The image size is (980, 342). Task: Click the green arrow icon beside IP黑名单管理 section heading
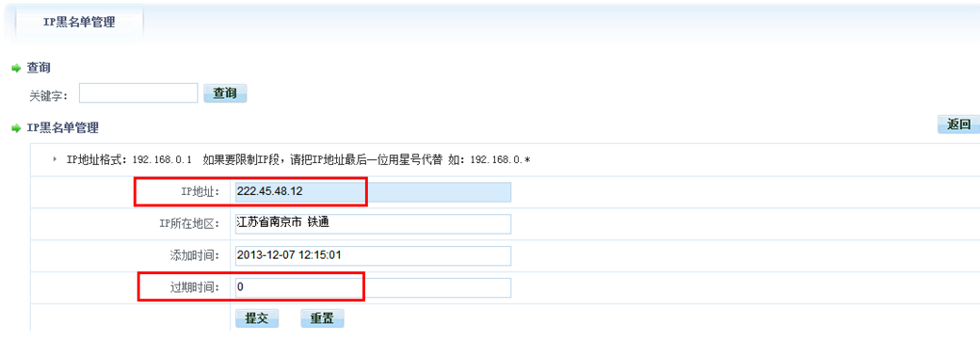click(17, 128)
